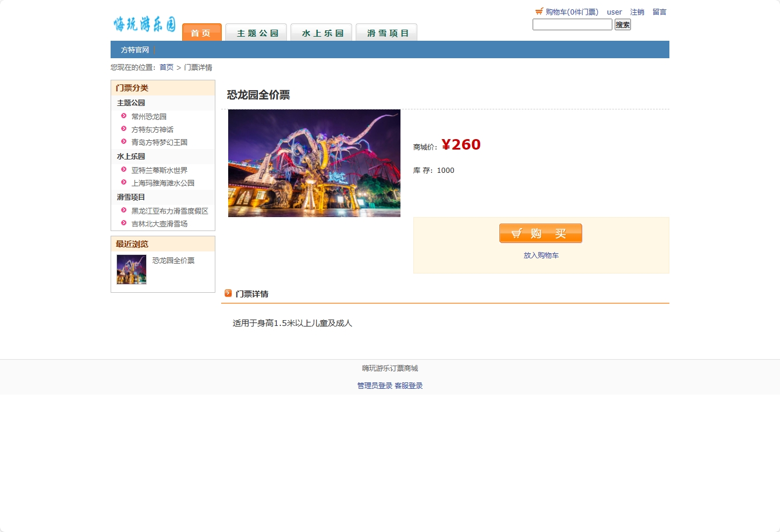This screenshot has width=780, height=532.
Task: Select 方特东方神话 in the sidebar
Action: tap(152, 129)
